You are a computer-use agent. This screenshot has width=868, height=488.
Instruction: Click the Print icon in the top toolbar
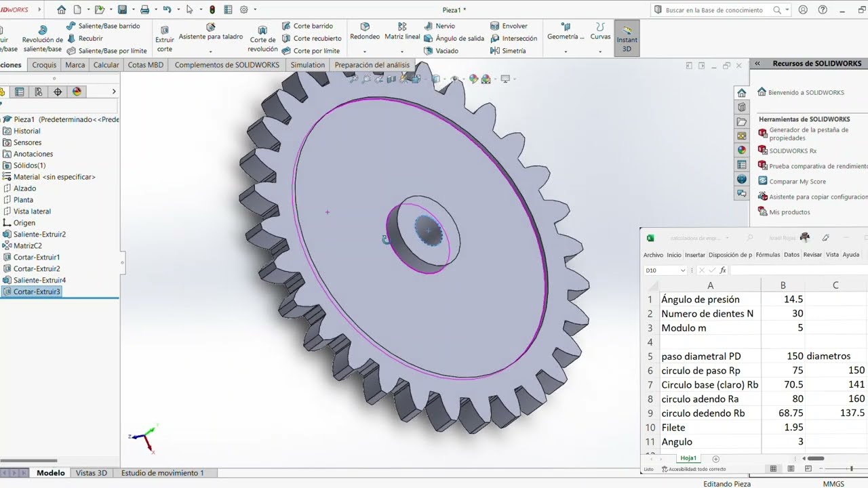pos(144,9)
